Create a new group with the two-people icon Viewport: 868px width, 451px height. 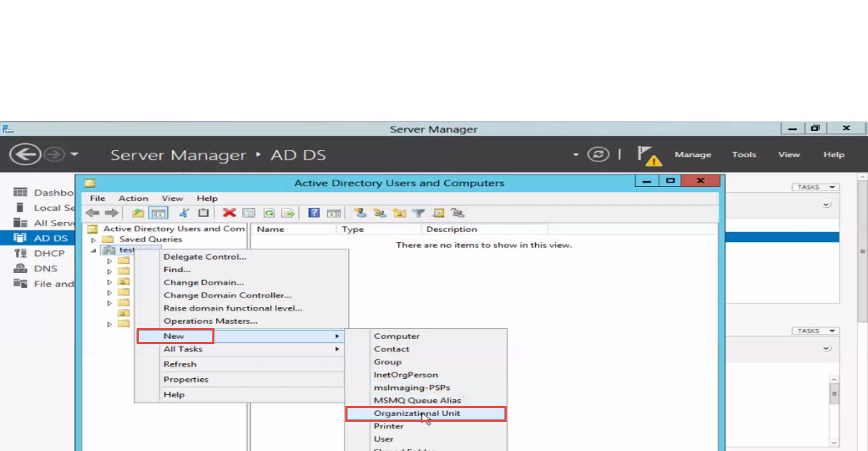pyautogui.click(x=379, y=212)
